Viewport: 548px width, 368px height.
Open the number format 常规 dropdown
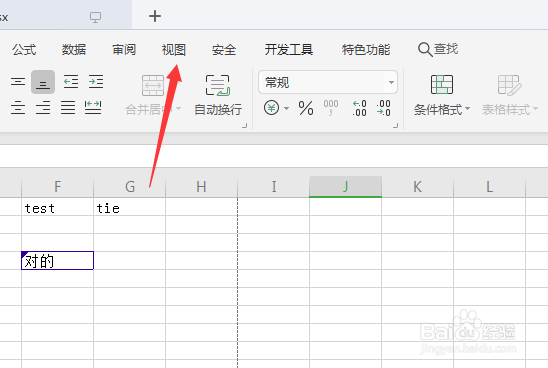click(328, 82)
